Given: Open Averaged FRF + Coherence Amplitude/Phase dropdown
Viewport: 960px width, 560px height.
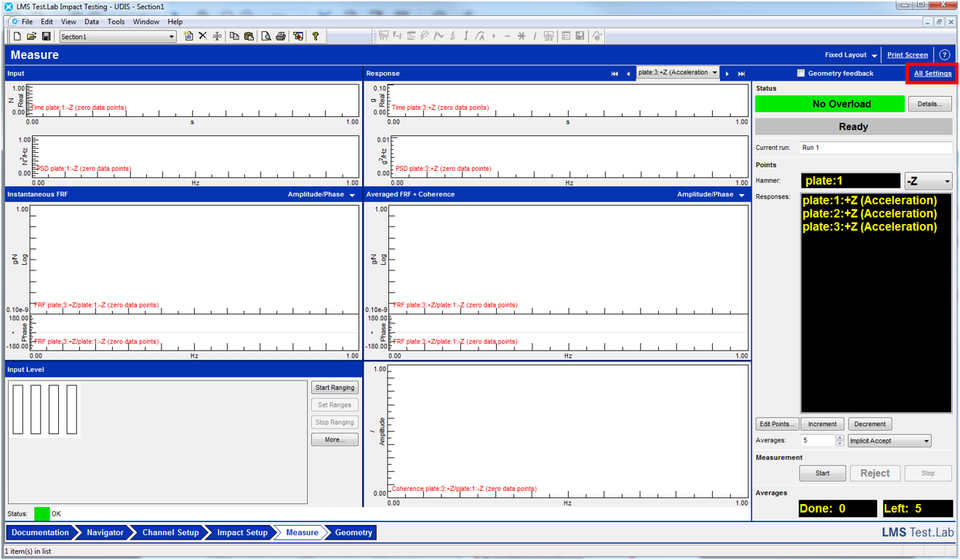Looking at the screenshot, I should tap(711, 195).
